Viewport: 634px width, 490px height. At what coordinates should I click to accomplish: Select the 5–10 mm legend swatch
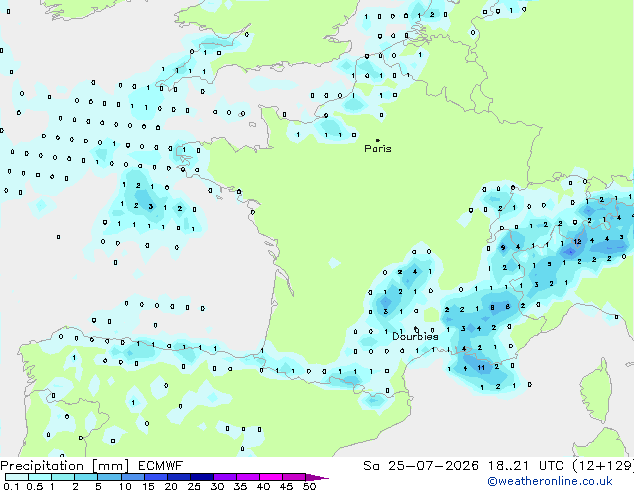109,477
